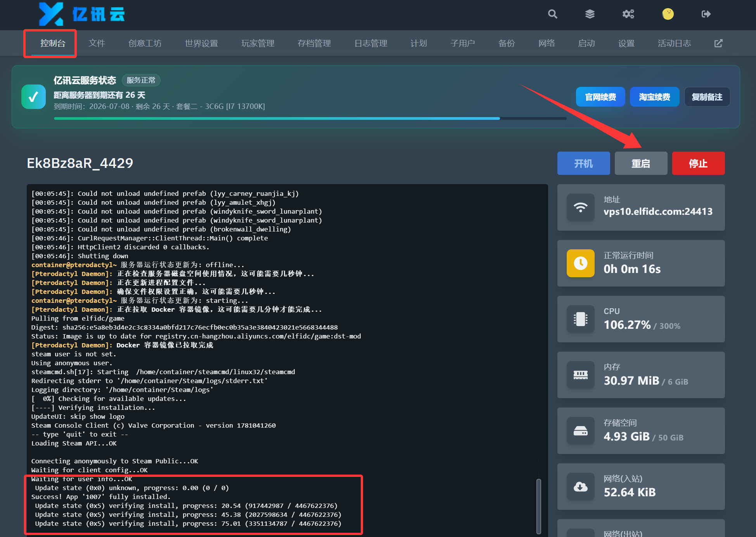Click the 亿讯云 logo
Screen dimensions: 756x537
click(82, 14)
